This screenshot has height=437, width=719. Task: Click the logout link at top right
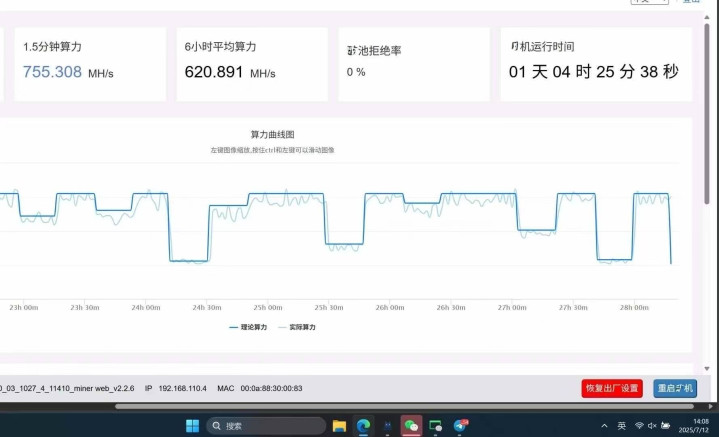(x=690, y=2)
